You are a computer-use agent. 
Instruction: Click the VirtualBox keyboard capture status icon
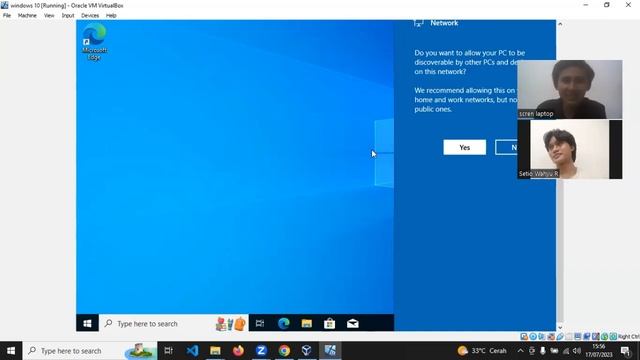pos(613,336)
